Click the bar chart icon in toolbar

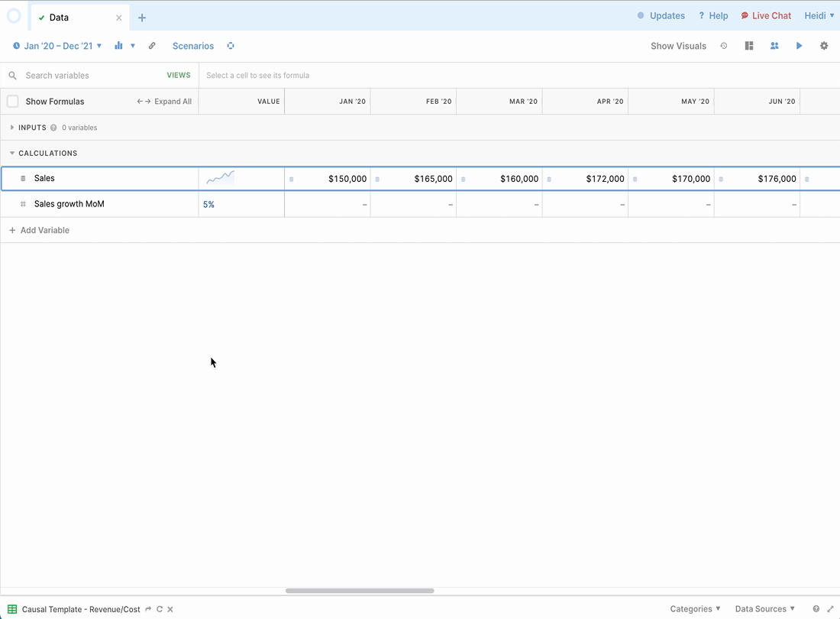pyautogui.click(x=118, y=46)
